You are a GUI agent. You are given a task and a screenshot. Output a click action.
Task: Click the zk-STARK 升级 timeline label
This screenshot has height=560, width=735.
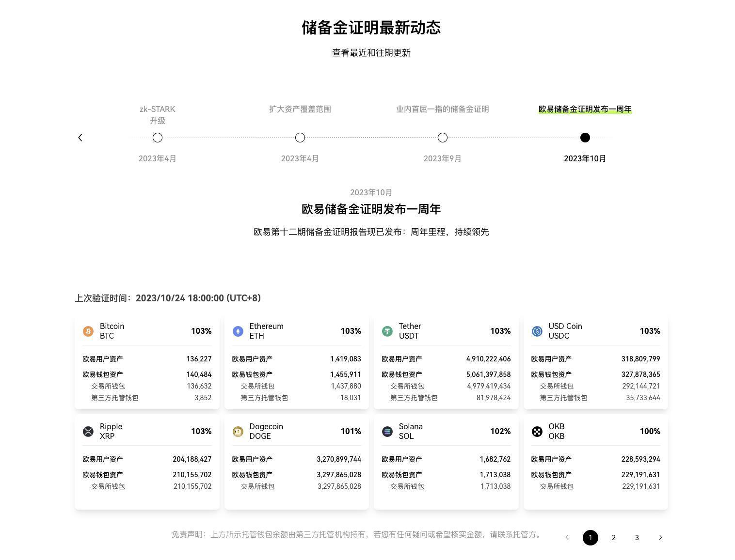click(158, 115)
